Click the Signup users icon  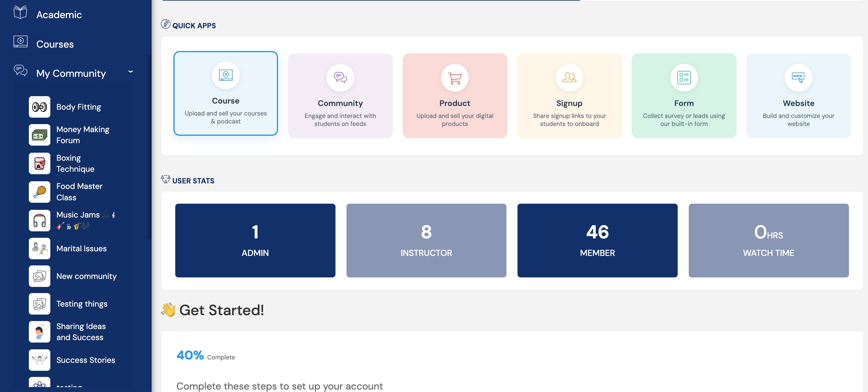coord(569,78)
